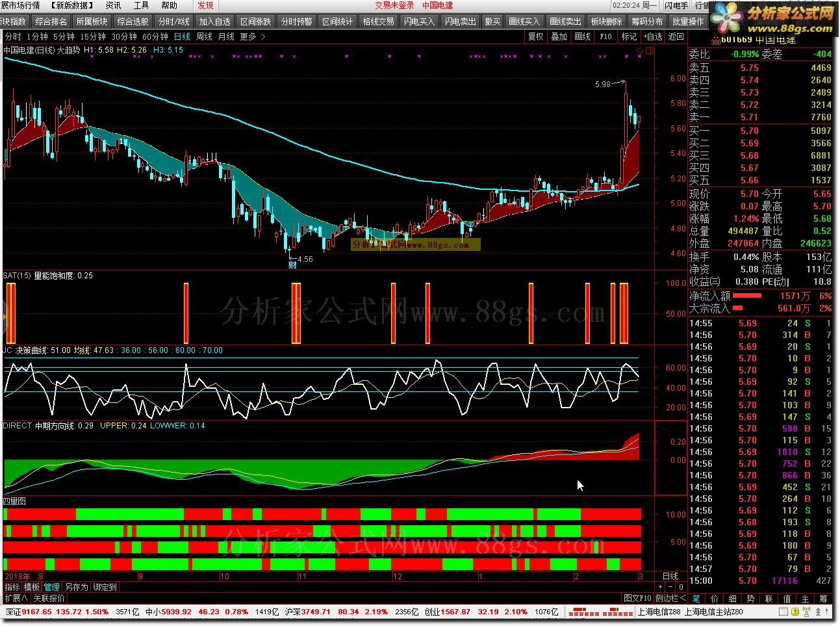The height and width of the screenshot is (626, 840).
Task: Click 另存为 save-as button
Action: (77, 587)
